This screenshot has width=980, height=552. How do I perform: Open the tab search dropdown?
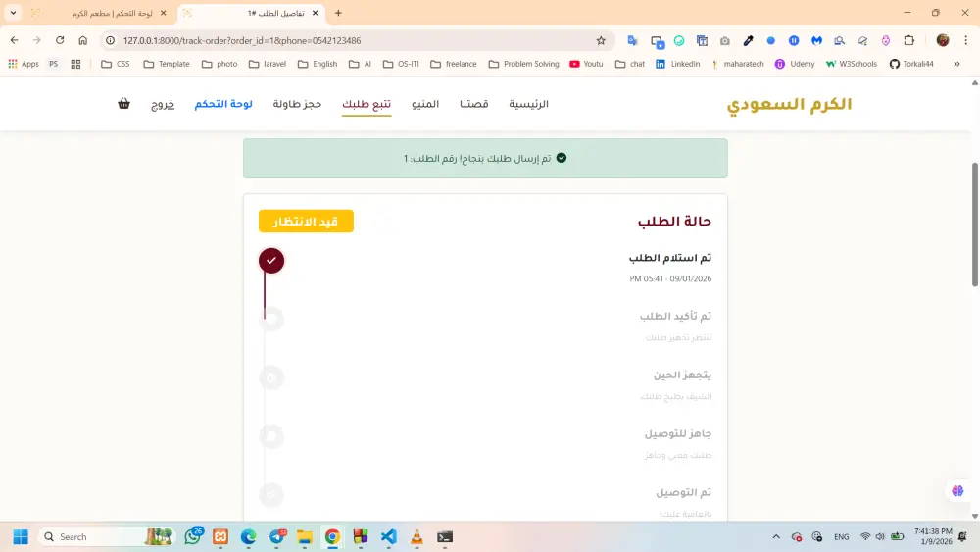(x=13, y=13)
